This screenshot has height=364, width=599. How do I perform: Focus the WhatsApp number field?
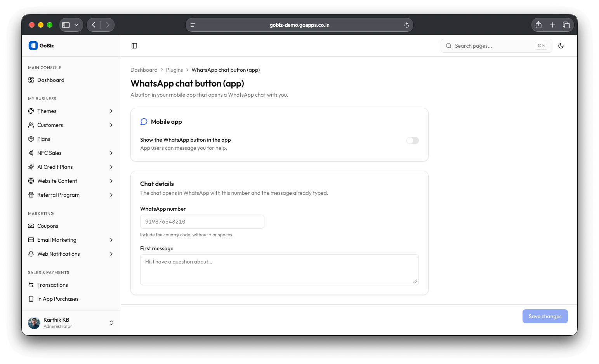pyautogui.click(x=202, y=222)
